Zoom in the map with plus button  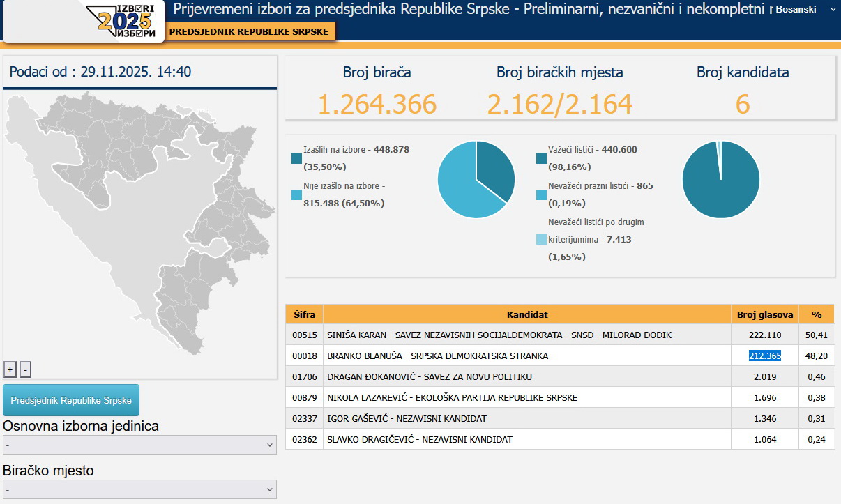pyautogui.click(x=10, y=370)
